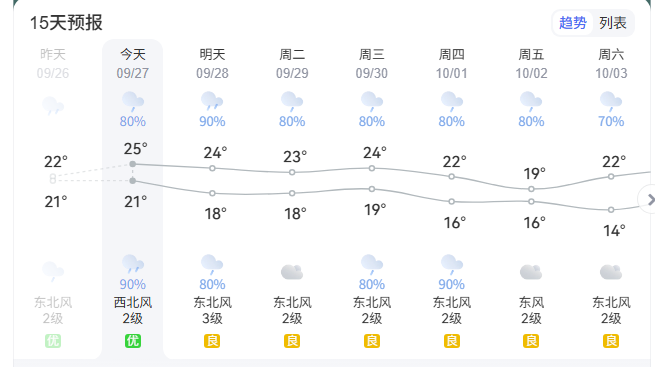This screenshot has height=367, width=655.
Task: Click today's daytime rain icon for 09/27
Action: coord(133,101)
